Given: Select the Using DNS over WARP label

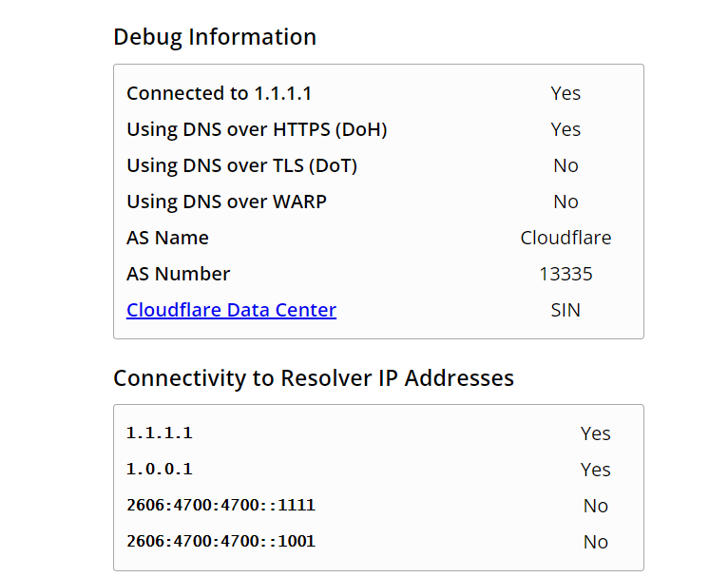Looking at the screenshot, I should [x=226, y=202].
